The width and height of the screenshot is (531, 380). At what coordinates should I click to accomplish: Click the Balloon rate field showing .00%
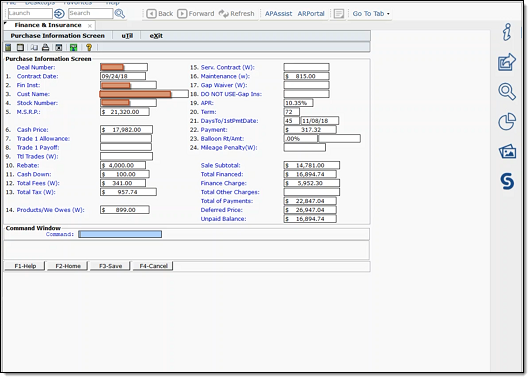pos(301,139)
